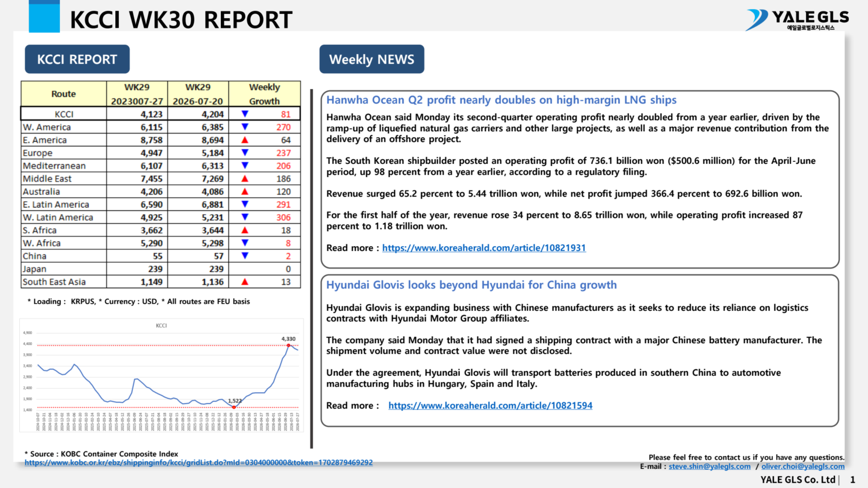Click the Yale GLS logo
This screenshot has width=868, height=488.
(798, 20)
